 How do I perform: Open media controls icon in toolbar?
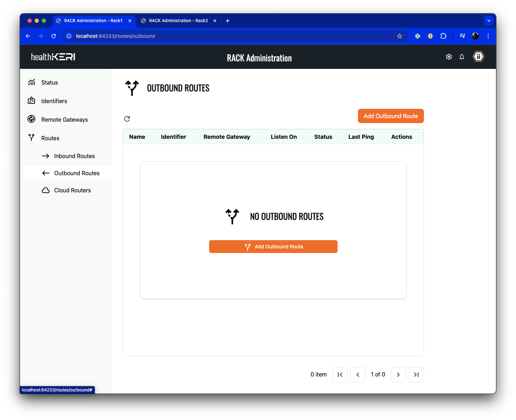pyautogui.click(x=462, y=36)
